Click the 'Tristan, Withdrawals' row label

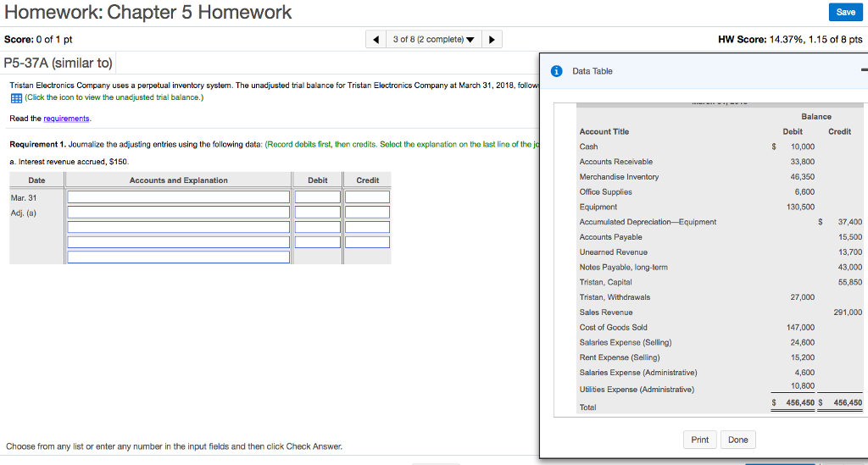tap(615, 297)
